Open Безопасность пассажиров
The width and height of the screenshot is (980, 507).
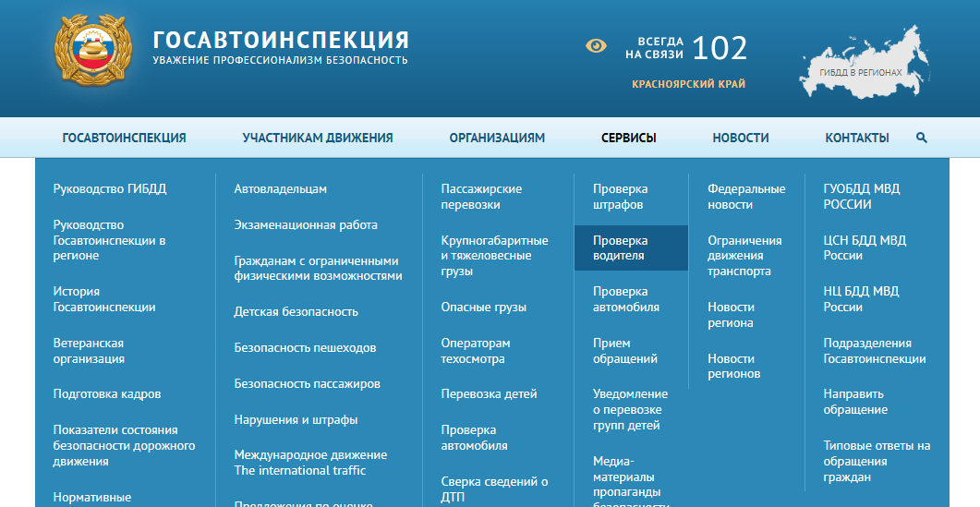coord(307,384)
